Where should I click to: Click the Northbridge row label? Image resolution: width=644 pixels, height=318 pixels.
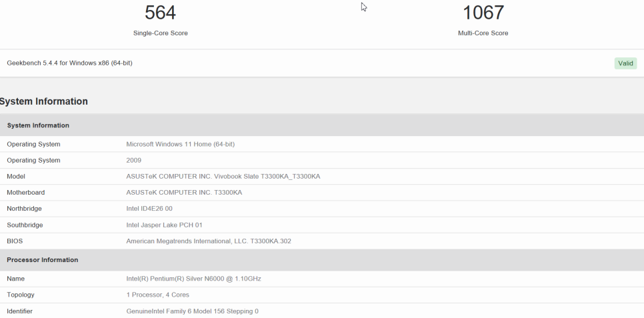pyautogui.click(x=24, y=208)
